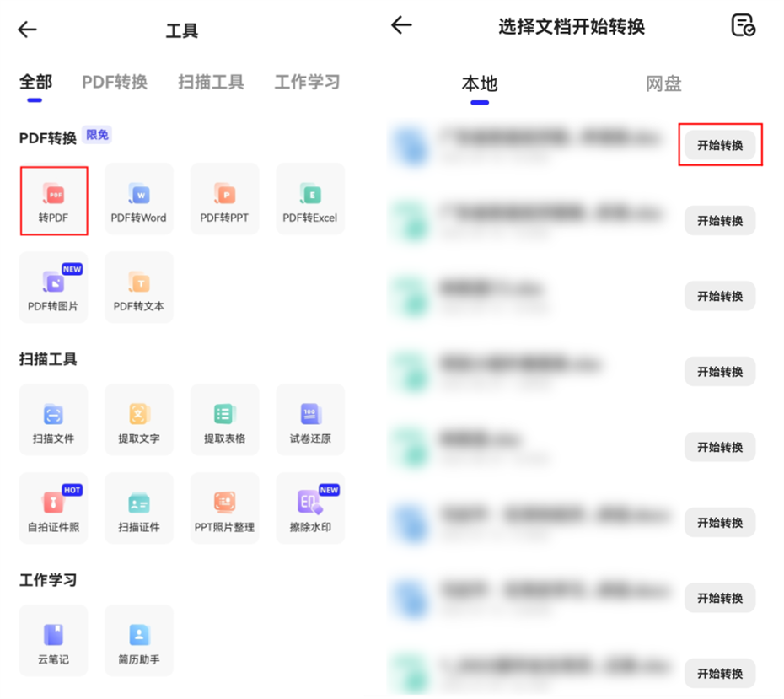Switch to the PDF转换 tab

pos(115,82)
